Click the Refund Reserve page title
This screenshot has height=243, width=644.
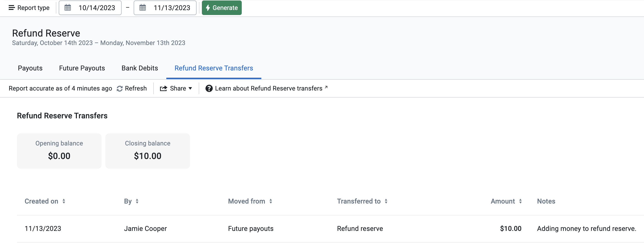[x=46, y=33]
